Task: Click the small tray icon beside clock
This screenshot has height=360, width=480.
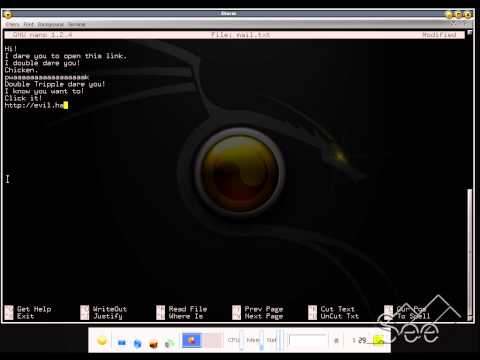Action: coord(336,341)
